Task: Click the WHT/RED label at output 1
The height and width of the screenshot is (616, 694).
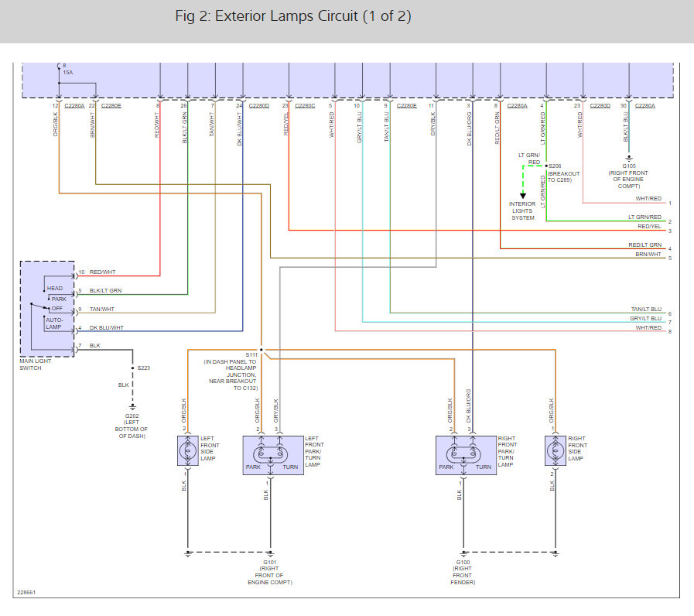Action: pos(648,198)
